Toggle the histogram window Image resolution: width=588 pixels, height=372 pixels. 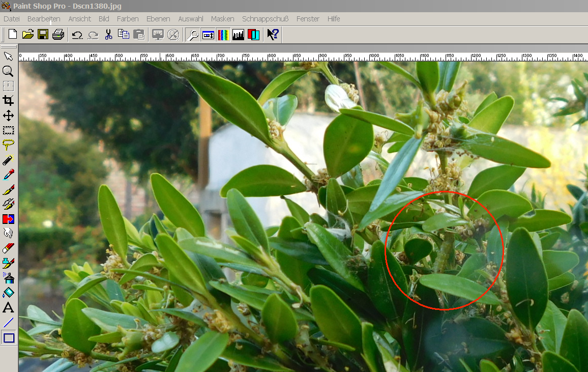(x=238, y=35)
